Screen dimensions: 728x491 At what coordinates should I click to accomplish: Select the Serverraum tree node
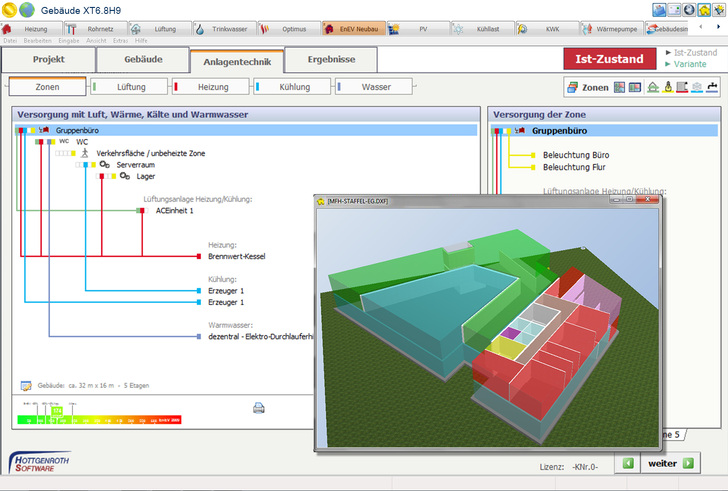137,163
